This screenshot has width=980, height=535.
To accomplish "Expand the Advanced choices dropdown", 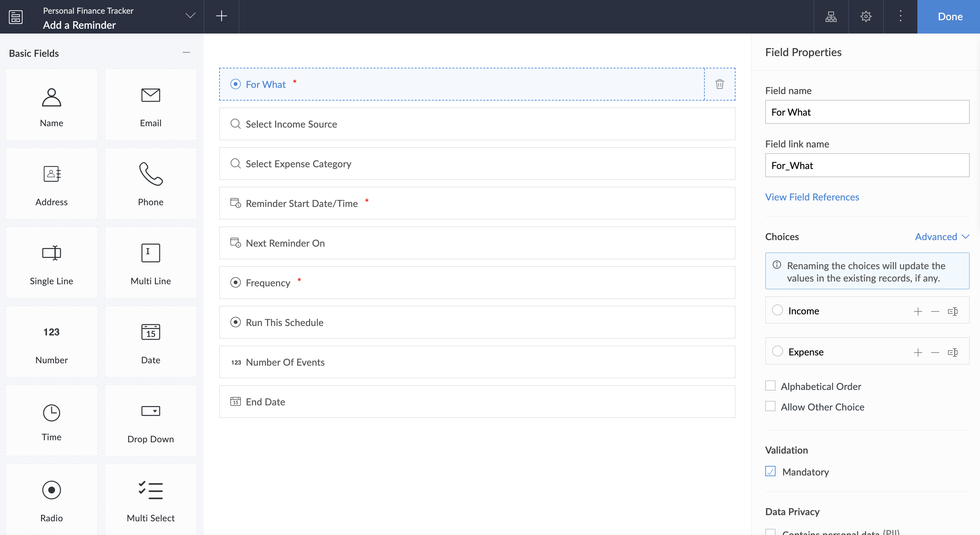I will (942, 237).
